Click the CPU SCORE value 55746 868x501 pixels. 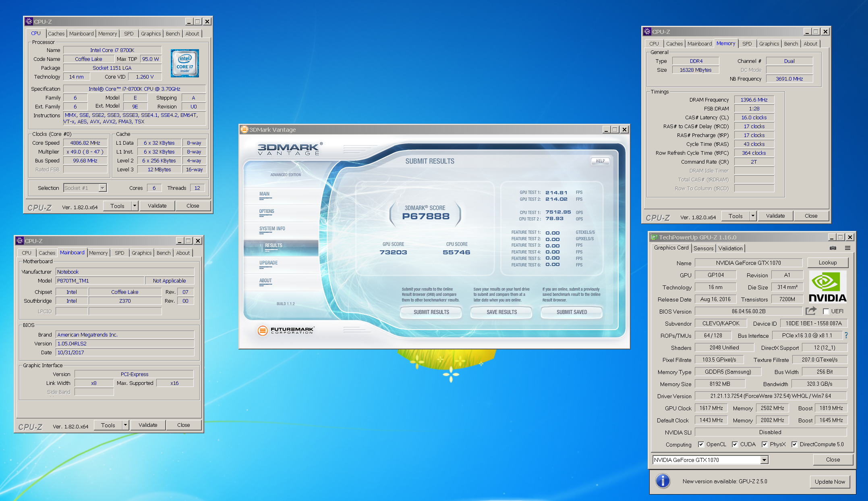tap(456, 252)
